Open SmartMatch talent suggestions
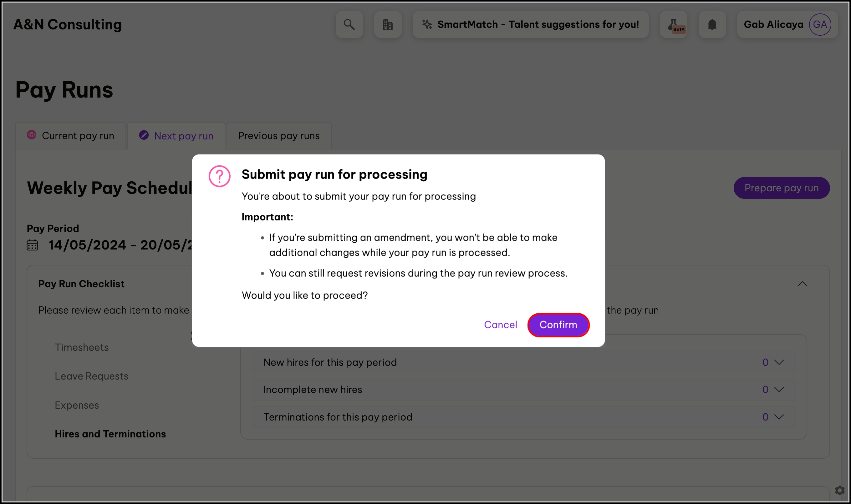The width and height of the screenshot is (851, 504). [531, 24]
